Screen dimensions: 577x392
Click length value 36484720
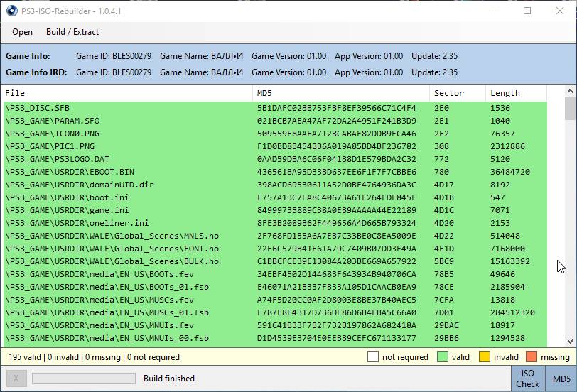pyautogui.click(x=510, y=172)
